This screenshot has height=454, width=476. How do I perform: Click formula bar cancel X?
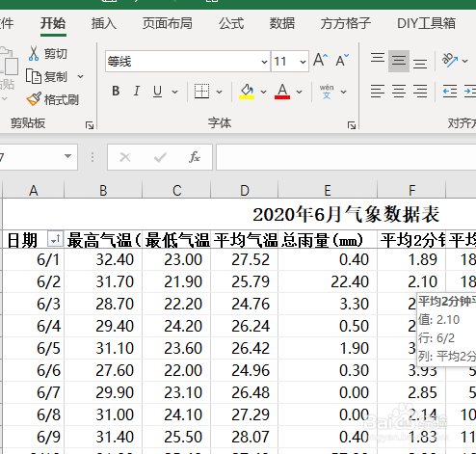click(125, 157)
